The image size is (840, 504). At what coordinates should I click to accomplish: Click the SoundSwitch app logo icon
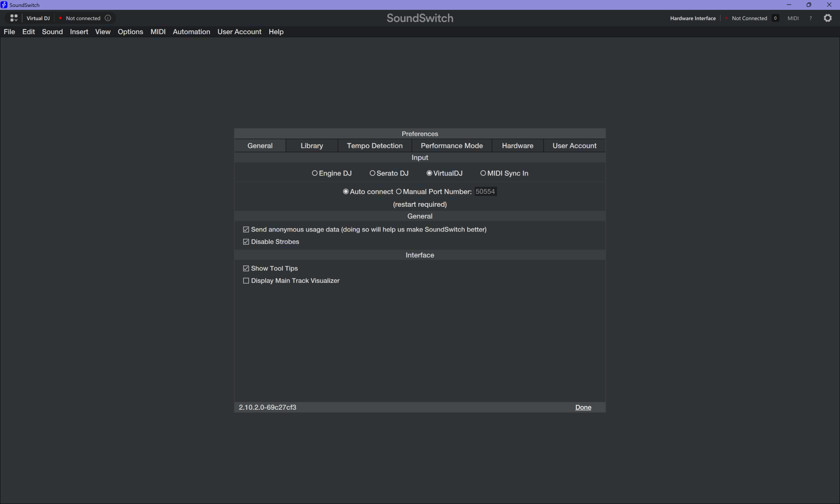coord(4,5)
